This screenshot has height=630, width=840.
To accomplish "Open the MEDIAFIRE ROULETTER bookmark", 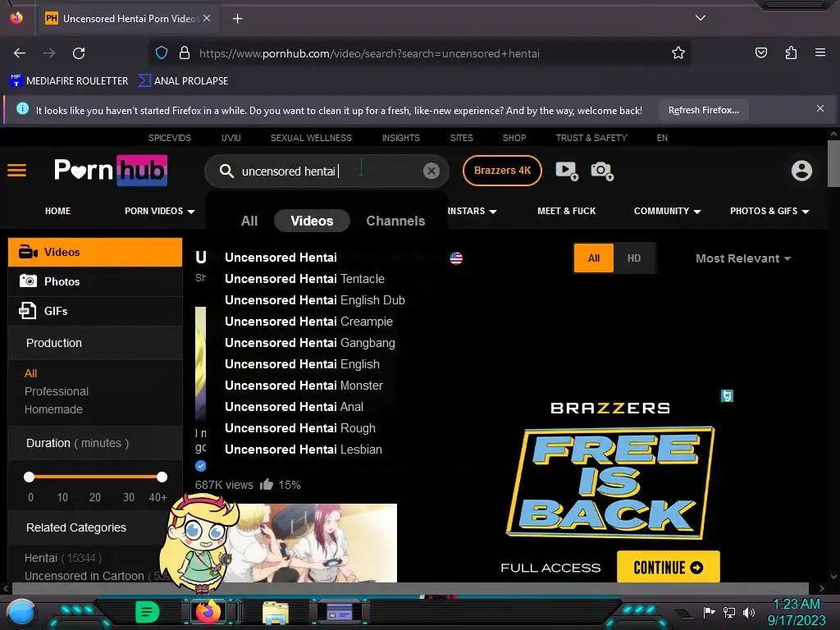I will tap(69, 81).
